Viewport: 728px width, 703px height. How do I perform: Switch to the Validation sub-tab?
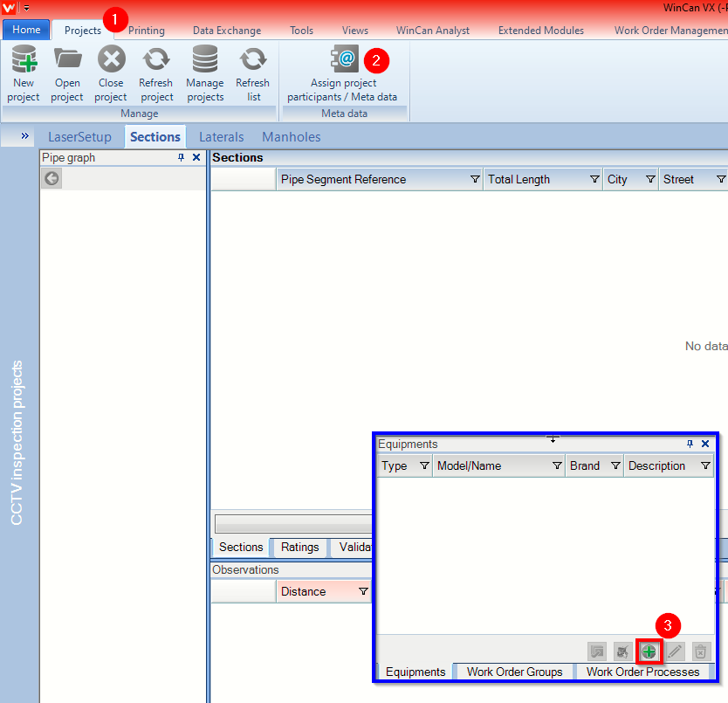[353, 547]
